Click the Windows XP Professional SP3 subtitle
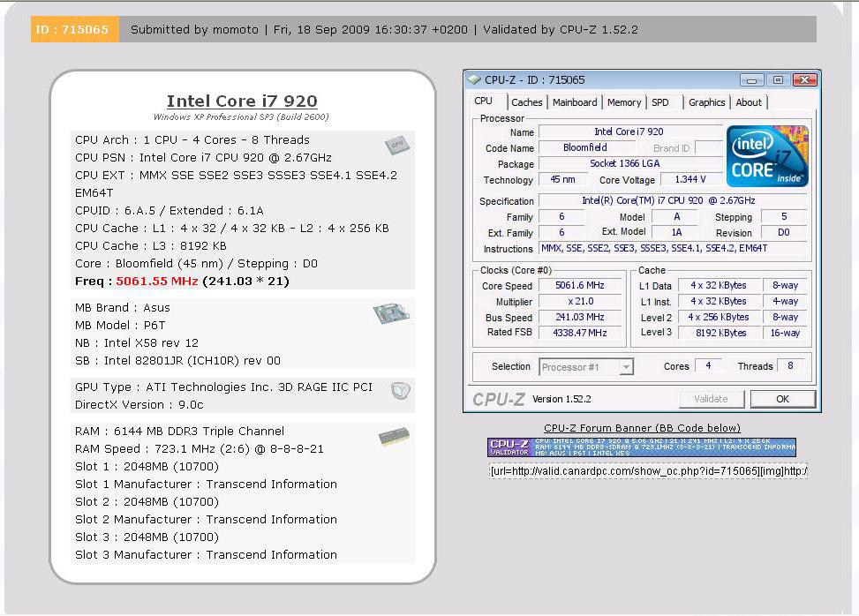Viewport: 859px width, 616px height. tap(241, 116)
